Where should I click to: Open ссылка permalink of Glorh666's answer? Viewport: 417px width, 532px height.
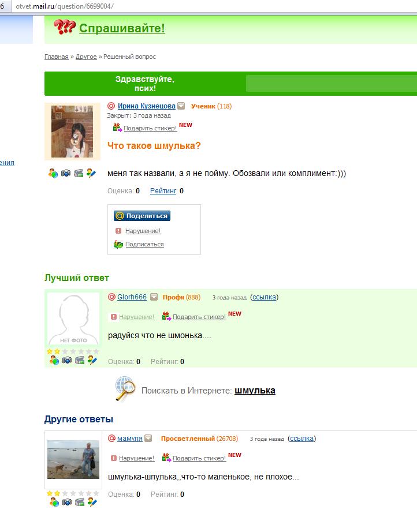[264, 297]
